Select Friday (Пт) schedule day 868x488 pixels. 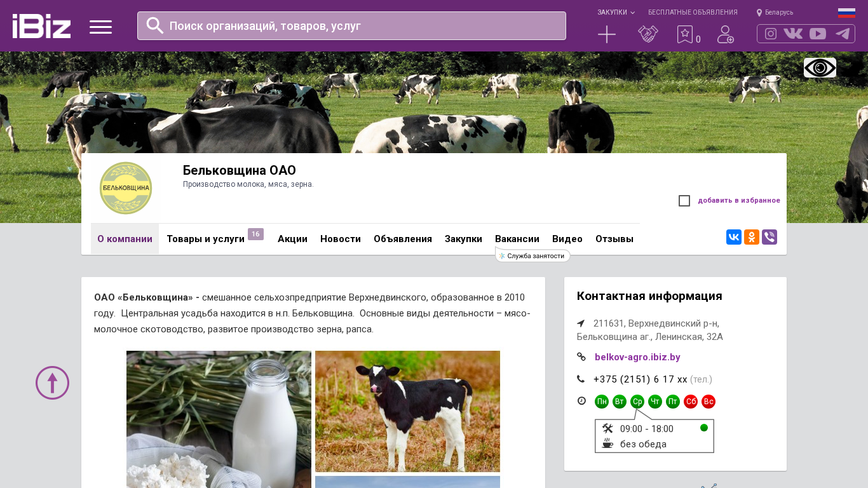tap(673, 402)
